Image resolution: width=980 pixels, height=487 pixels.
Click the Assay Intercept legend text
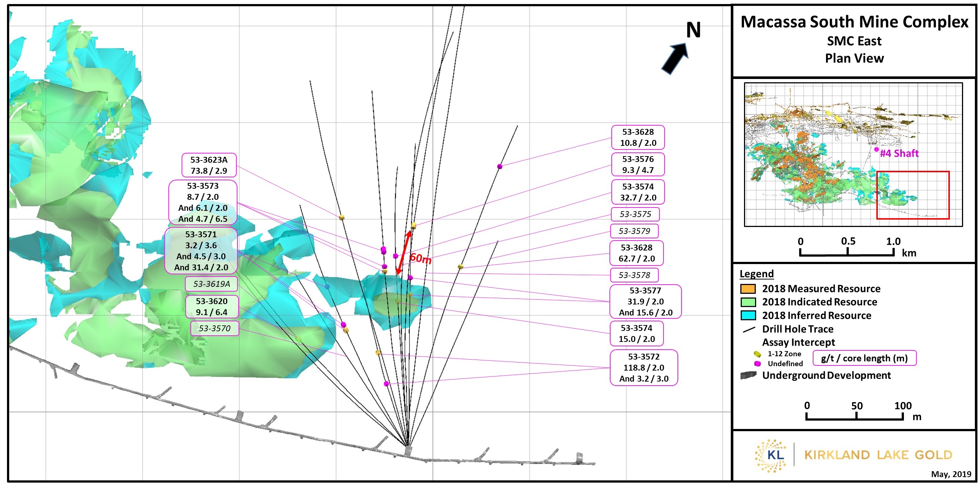tap(798, 343)
